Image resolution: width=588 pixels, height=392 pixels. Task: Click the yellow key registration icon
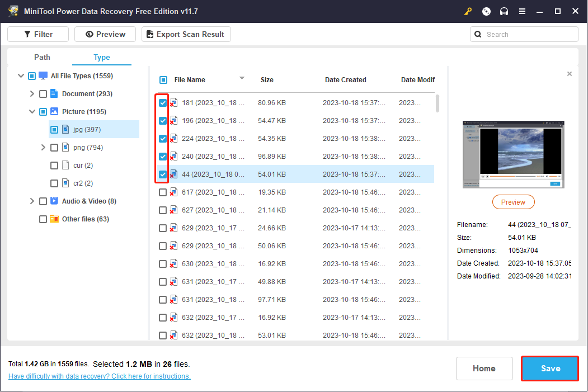pyautogui.click(x=468, y=11)
